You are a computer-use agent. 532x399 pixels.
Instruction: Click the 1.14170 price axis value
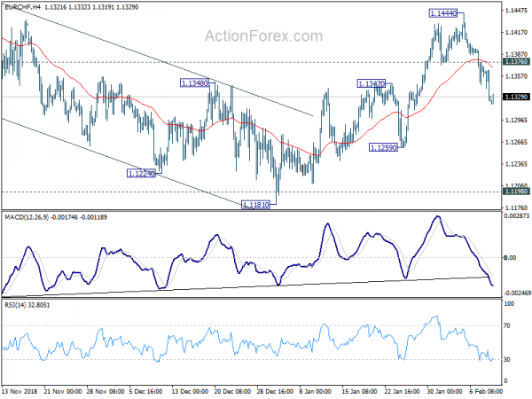point(516,33)
